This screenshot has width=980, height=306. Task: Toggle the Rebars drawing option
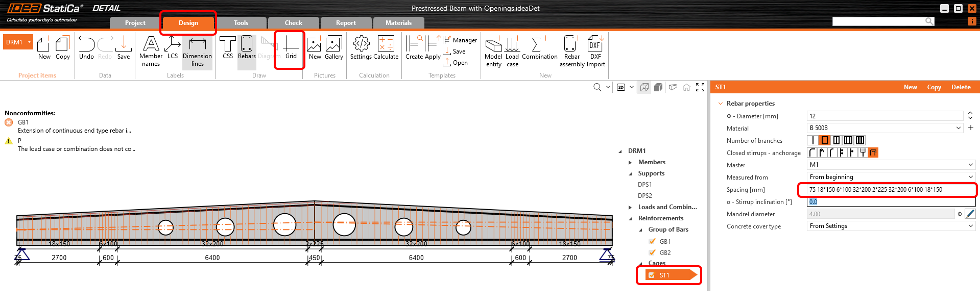click(x=247, y=48)
